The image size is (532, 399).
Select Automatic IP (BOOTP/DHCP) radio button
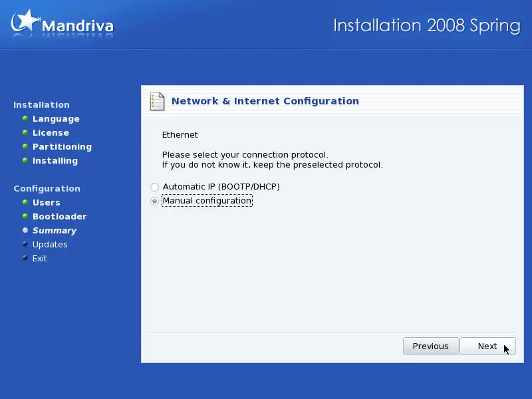154,187
